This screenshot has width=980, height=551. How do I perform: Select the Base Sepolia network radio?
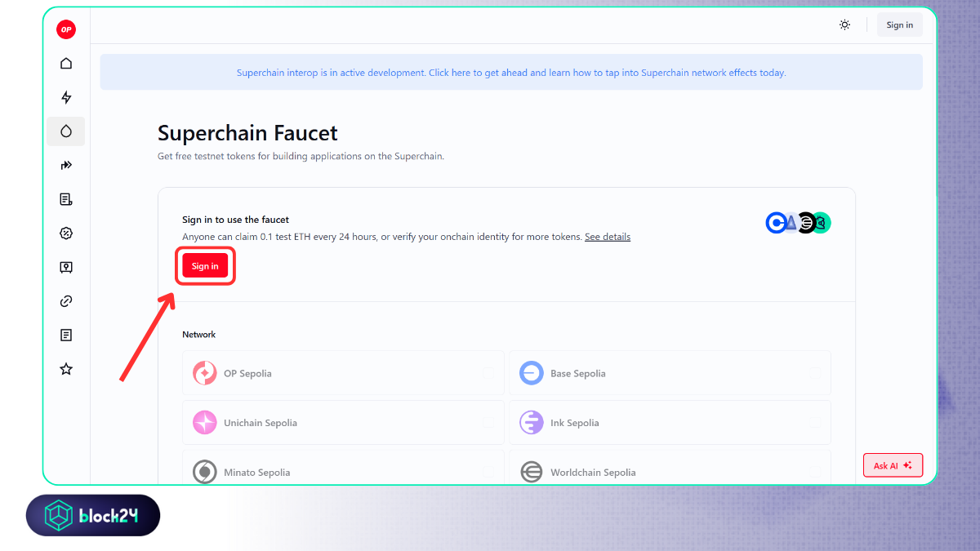(x=814, y=373)
